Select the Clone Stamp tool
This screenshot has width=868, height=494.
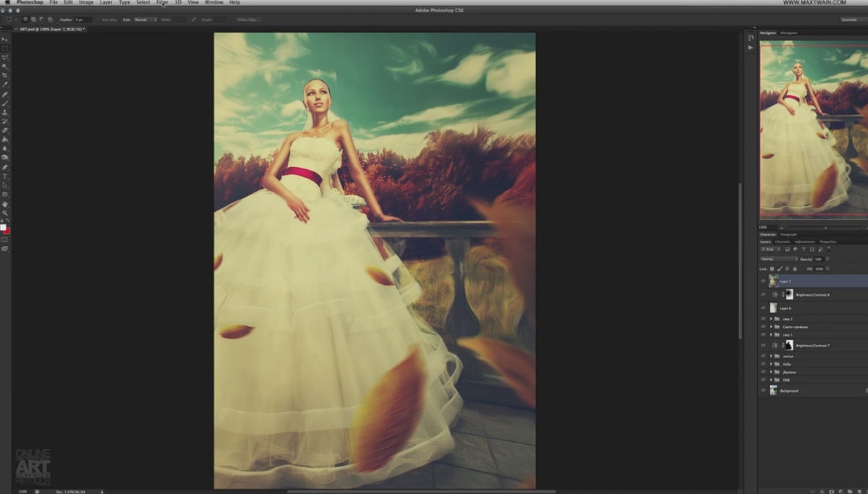click(x=5, y=111)
